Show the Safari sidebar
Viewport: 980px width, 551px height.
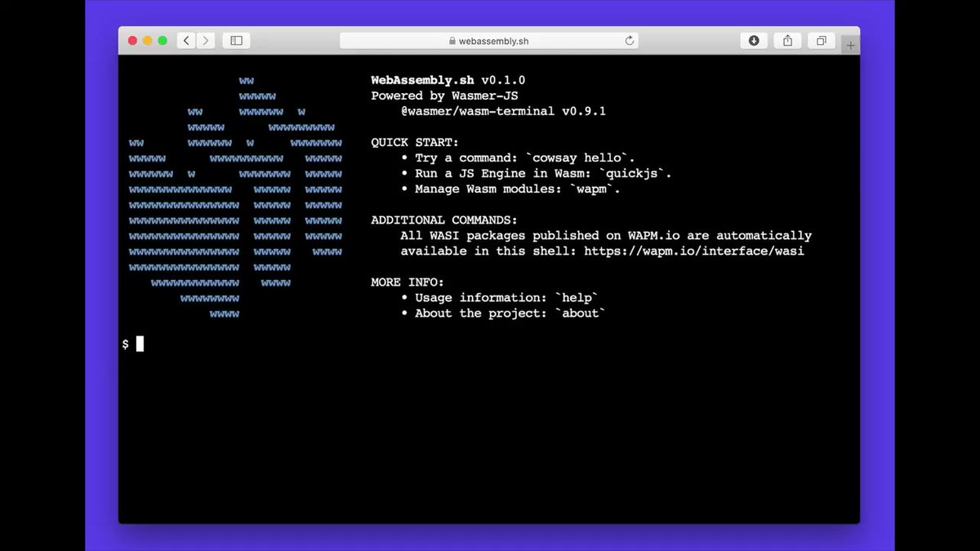pos(236,40)
